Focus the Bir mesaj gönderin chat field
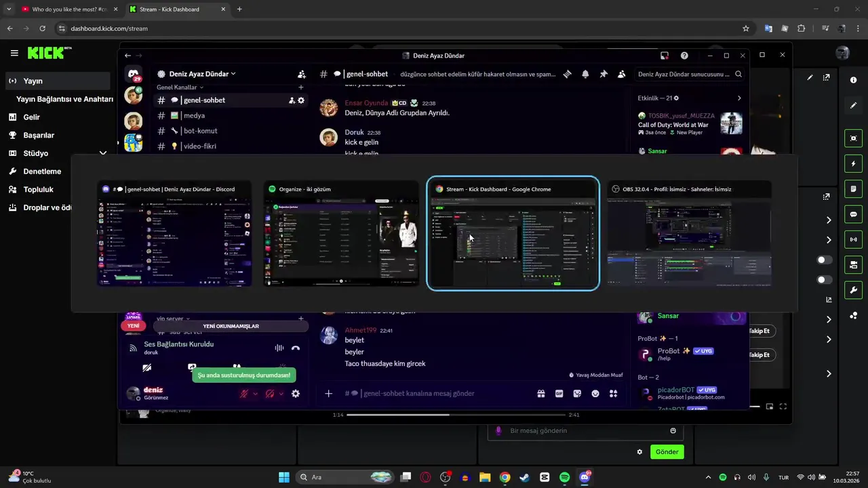868x488 pixels. point(585,430)
